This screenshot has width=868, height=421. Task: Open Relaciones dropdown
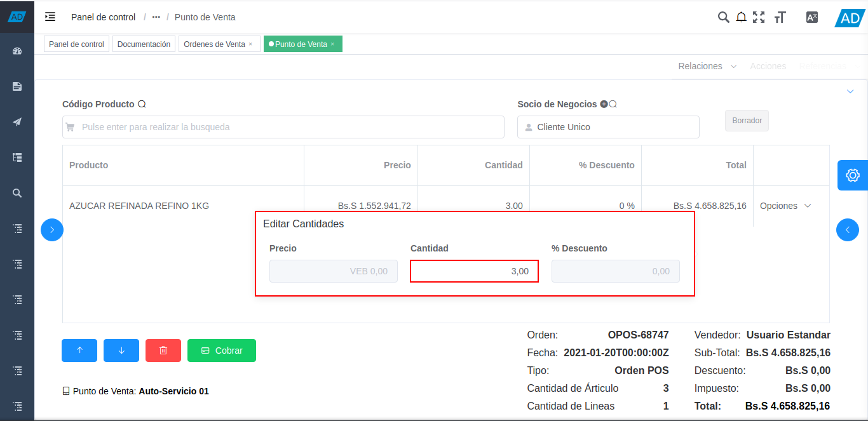707,66
